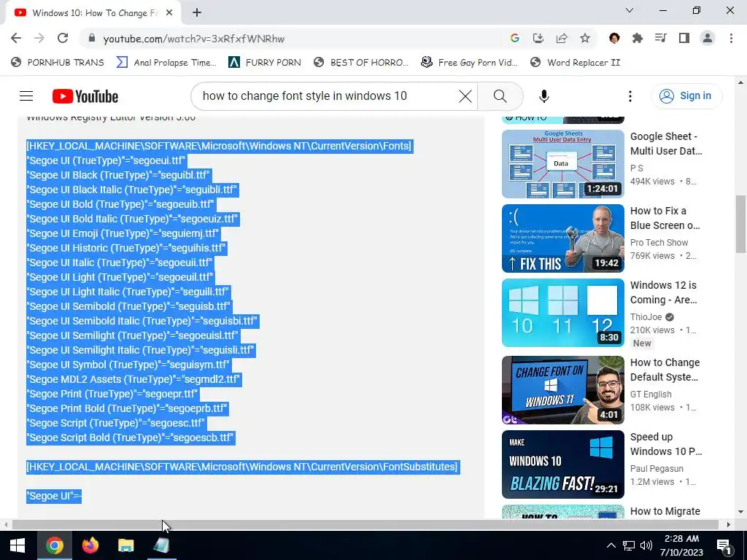The width and height of the screenshot is (747, 560).
Task: Click the FontSubstitutes registry key line
Action: coord(242,467)
